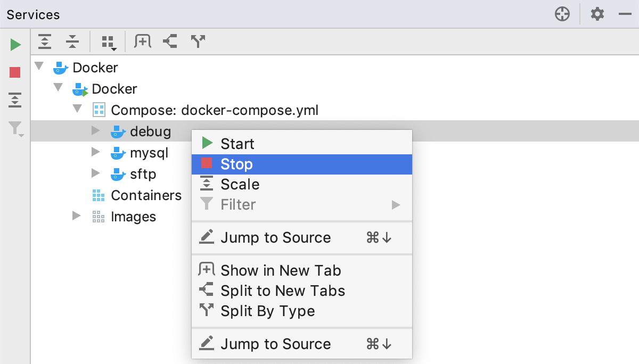639x364 pixels.
Task: Click the Split to New Tabs toolbar icon
Action: coord(170,41)
